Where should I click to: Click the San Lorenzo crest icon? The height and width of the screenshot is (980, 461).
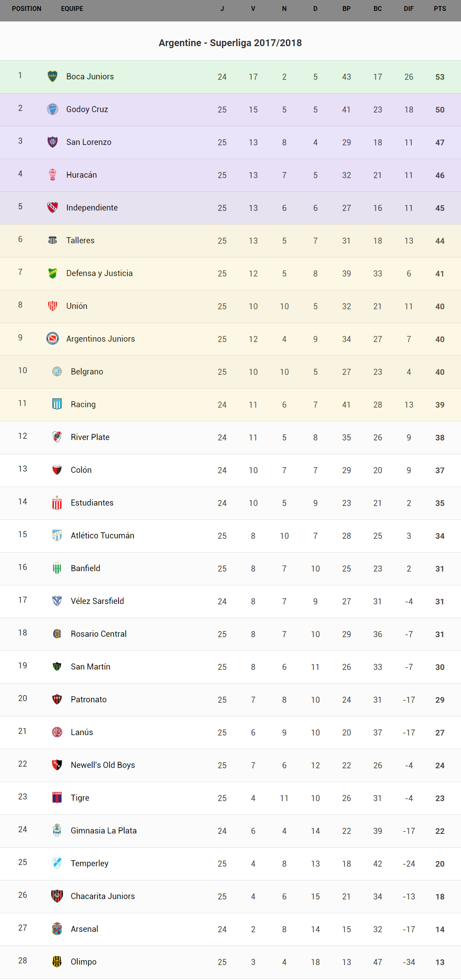coord(53,142)
